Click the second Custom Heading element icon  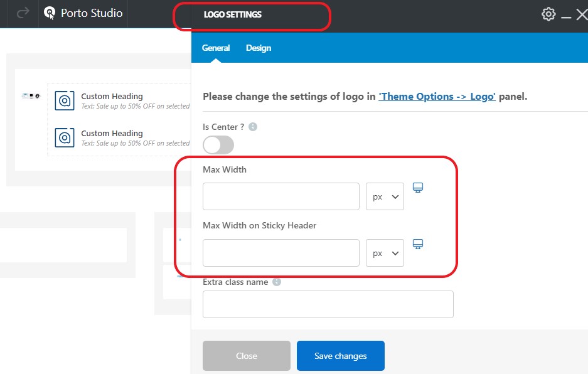tap(65, 137)
